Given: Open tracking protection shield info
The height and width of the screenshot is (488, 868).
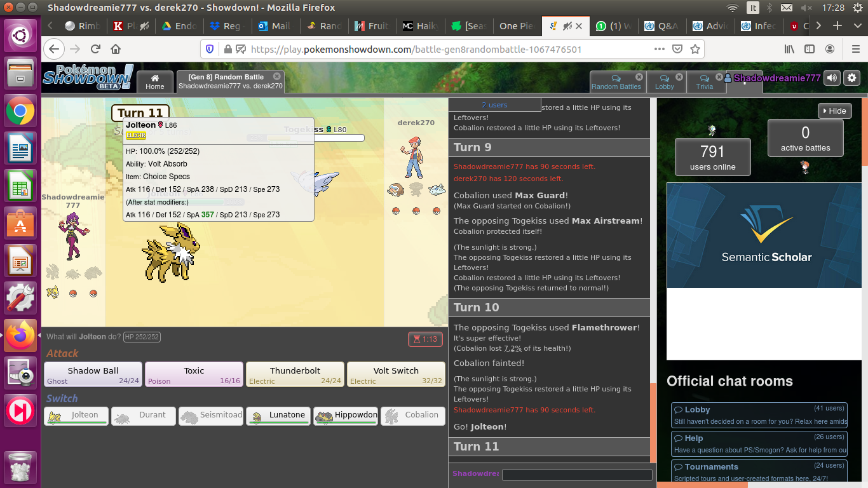Looking at the screenshot, I should 210,49.
